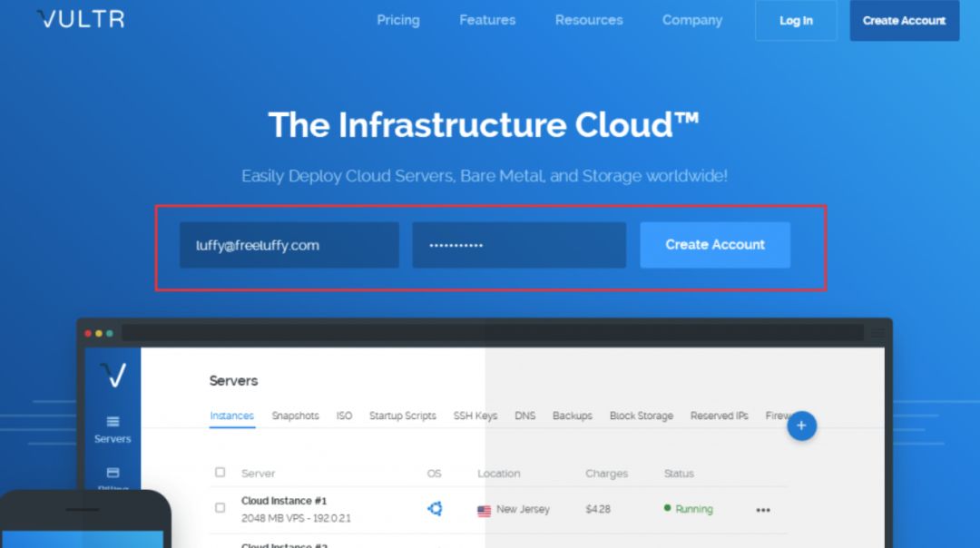
Task: Click the Log In button
Action: pos(796,21)
